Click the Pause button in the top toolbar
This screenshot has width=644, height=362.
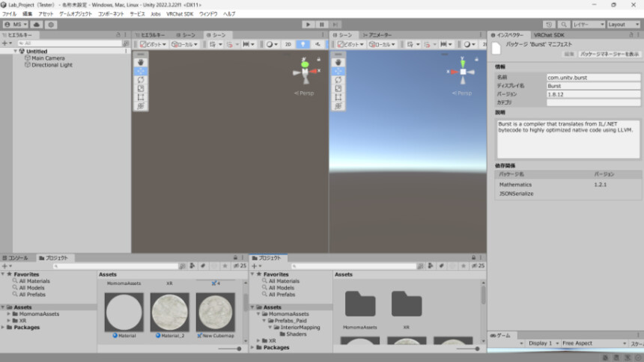click(321, 25)
